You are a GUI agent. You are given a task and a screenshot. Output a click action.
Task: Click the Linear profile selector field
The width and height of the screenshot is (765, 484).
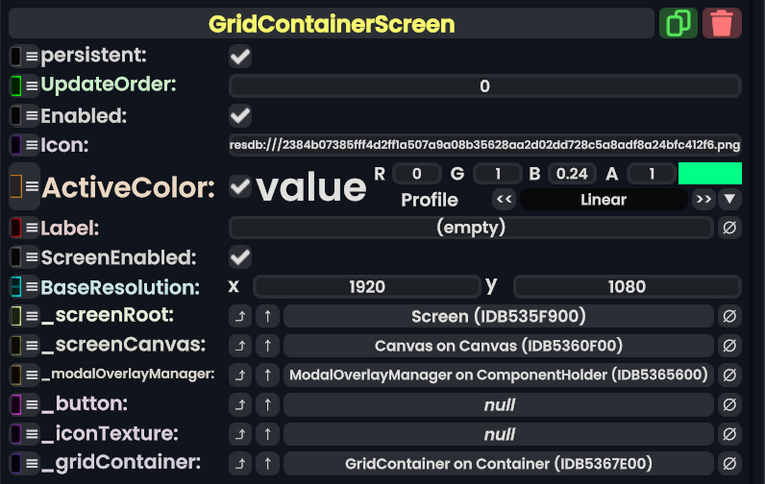point(604,199)
